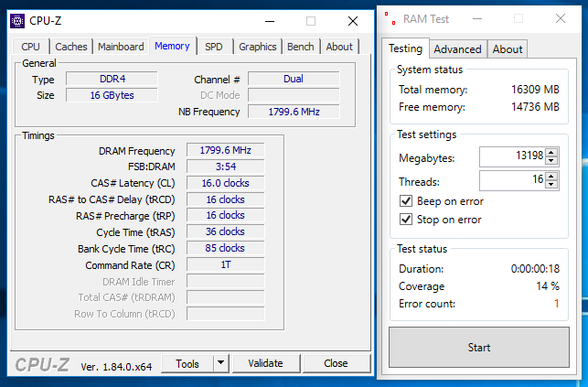
Task: Click the tRCD 16 clocks value
Action: coord(225,199)
